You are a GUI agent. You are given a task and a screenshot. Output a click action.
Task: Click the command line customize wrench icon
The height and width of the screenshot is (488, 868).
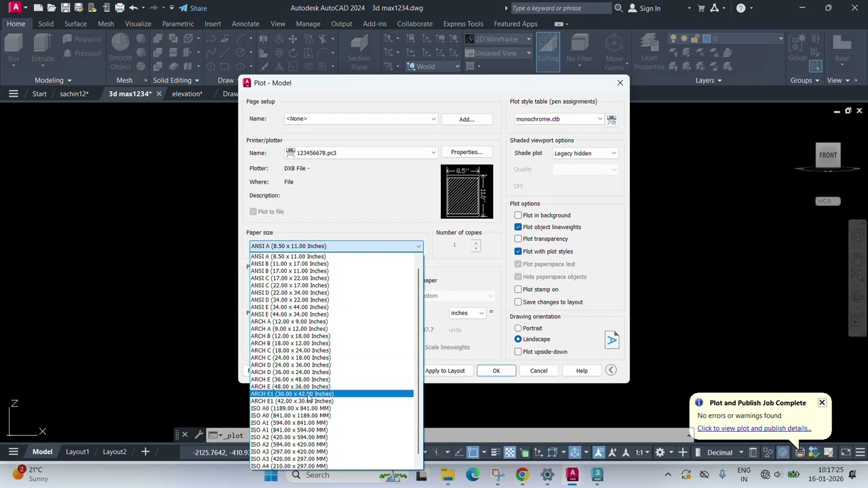199,434
